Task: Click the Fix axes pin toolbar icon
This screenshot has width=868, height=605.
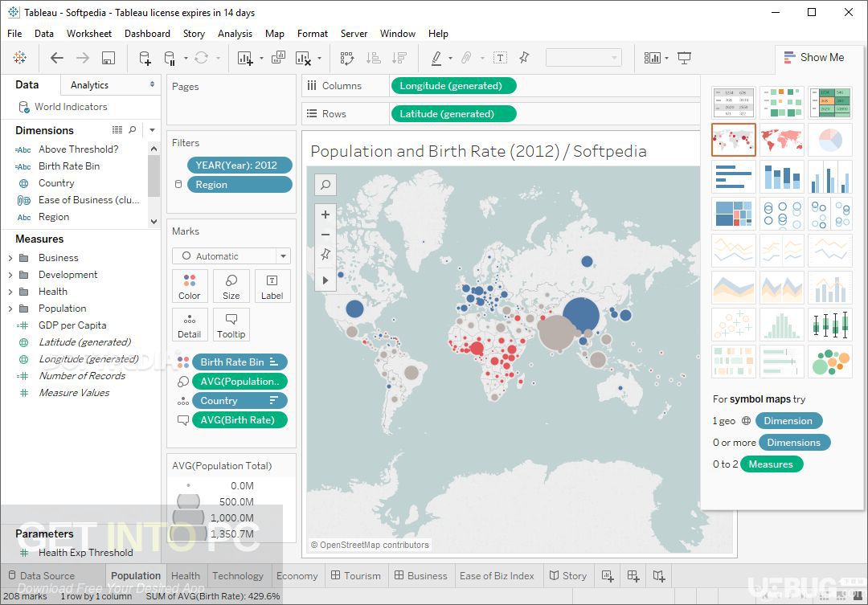Action: point(524,58)
